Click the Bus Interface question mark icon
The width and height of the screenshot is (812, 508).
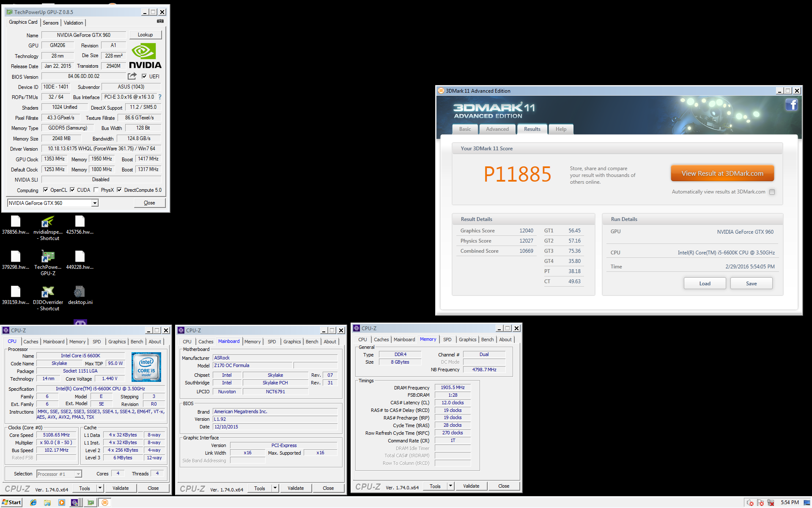click(x=160, y=97)
